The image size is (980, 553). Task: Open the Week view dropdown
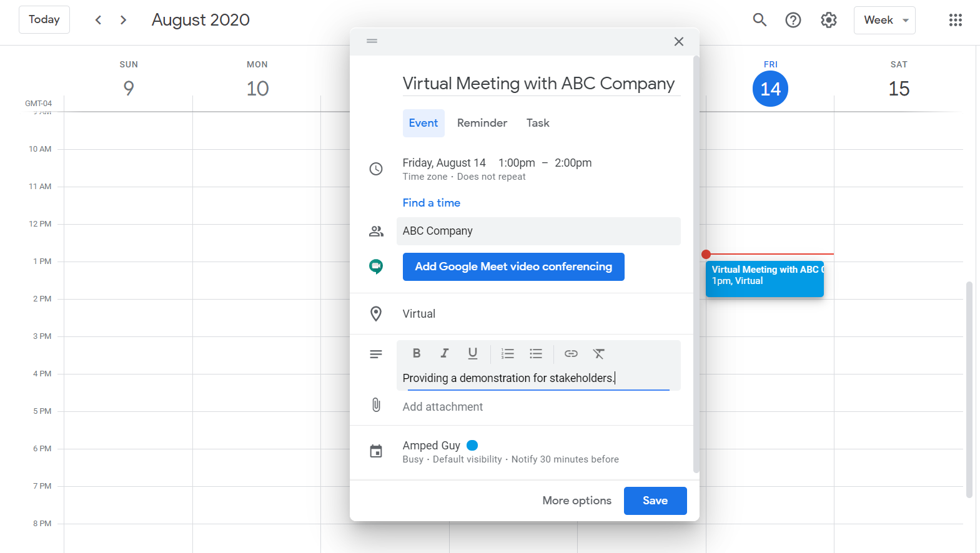pos(884,20)
